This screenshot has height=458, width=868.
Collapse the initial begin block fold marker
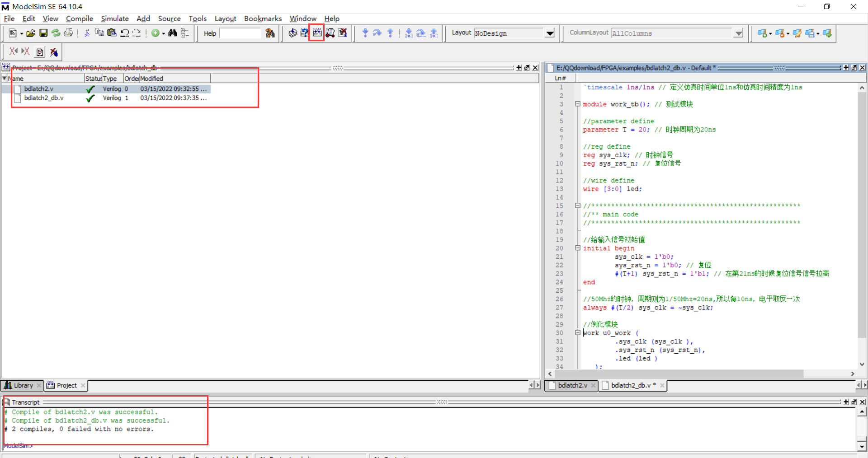577,248
